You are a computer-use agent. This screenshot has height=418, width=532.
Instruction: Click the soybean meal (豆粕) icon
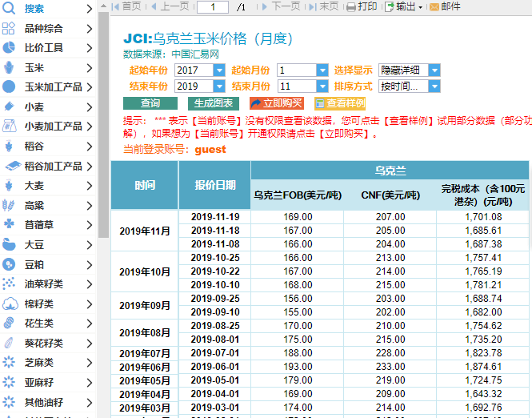[x=9, y=264]
